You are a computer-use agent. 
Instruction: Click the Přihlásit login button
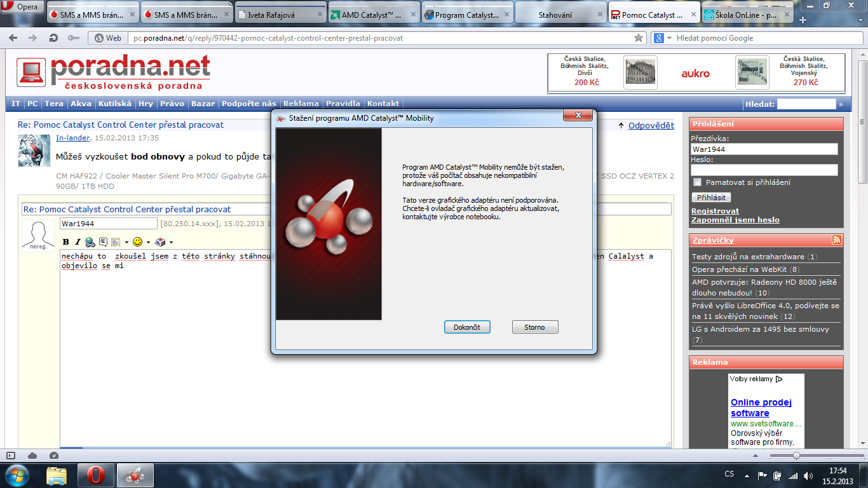[710, 198]
